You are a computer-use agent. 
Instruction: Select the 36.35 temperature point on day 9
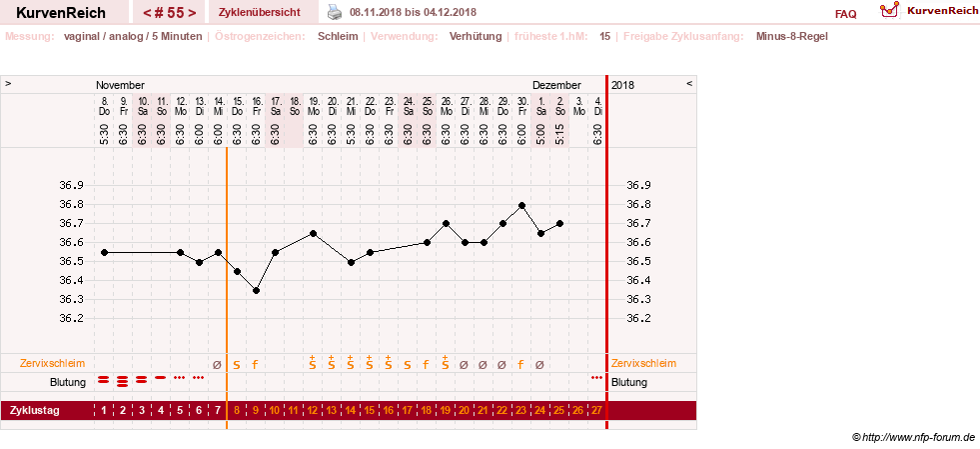(x=256, y=291)
